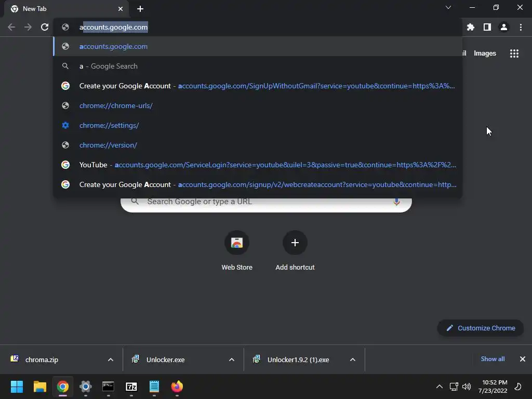Select the chrome://version/ suggestion
Screen dimensions: 532x399
tap(258, 145)
